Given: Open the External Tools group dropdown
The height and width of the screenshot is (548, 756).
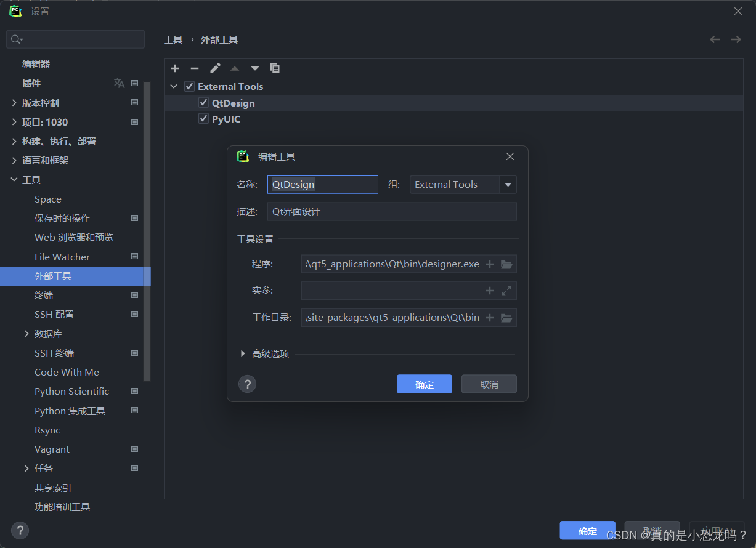Looking at the screenshot, I should point(508,185).
